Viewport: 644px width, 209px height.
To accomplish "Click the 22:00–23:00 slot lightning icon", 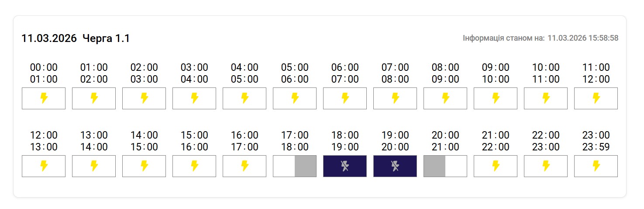I will [x=546, y=166].
